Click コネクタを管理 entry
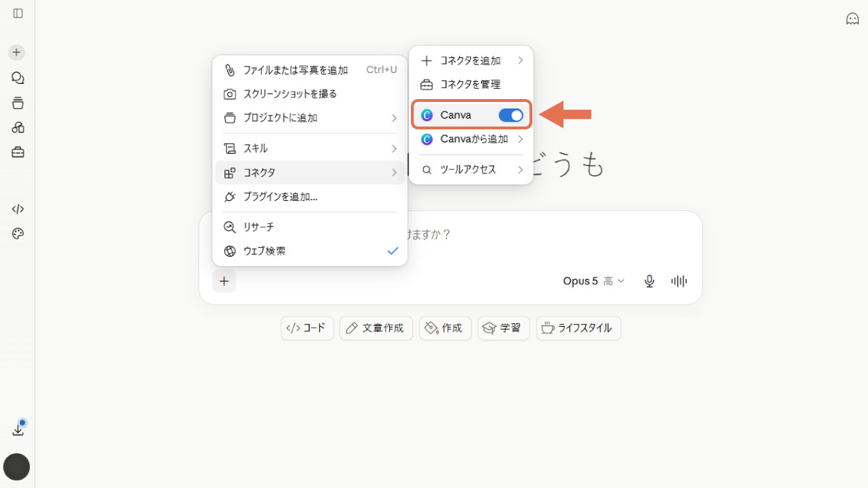 [471, 85]
